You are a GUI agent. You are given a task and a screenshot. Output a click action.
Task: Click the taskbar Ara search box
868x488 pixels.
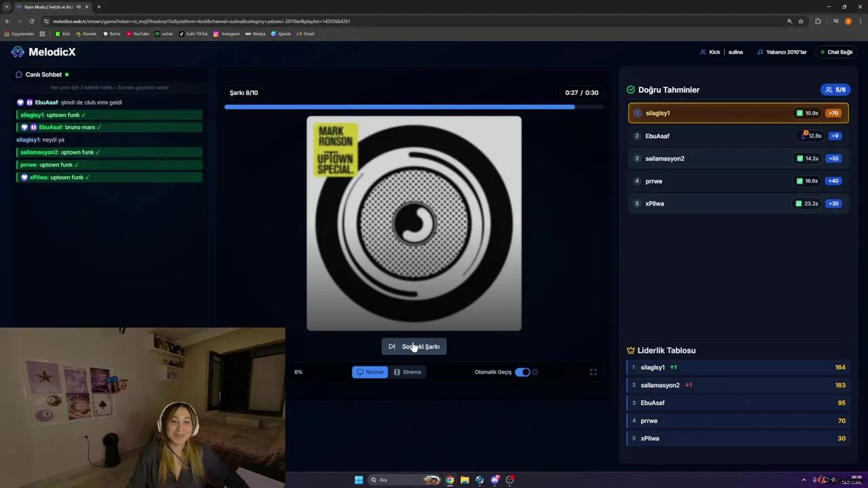404,480
